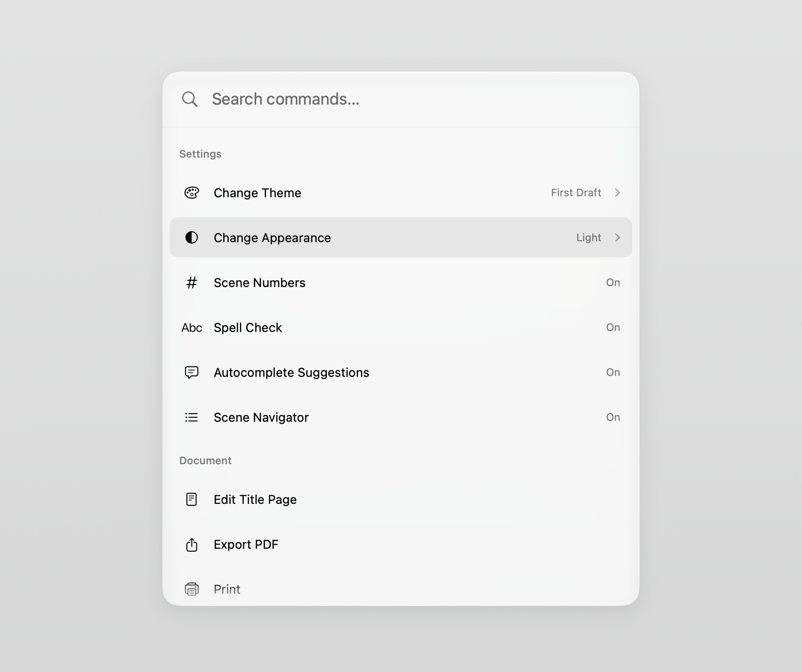This screenshot has height=672, width=802.
Task: Click the hash icon for Scene Numbers
Action: tap(192, 283)
